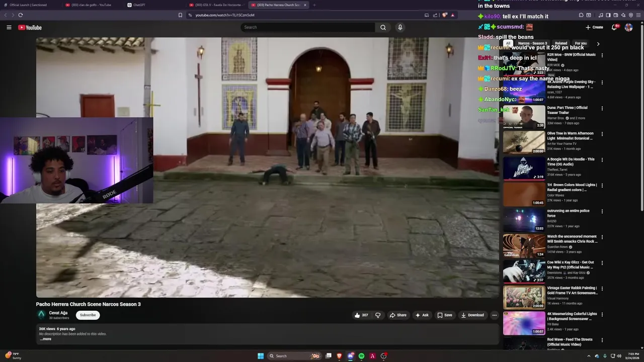Open the Cevat Ağa channel name link
Viewport: 644px width, 362px height.
tap(58, 313)
